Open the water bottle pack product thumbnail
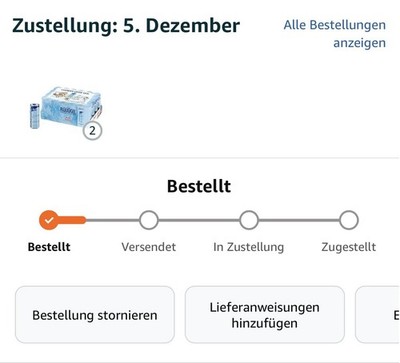400x363 pixels. coord(71,107)
